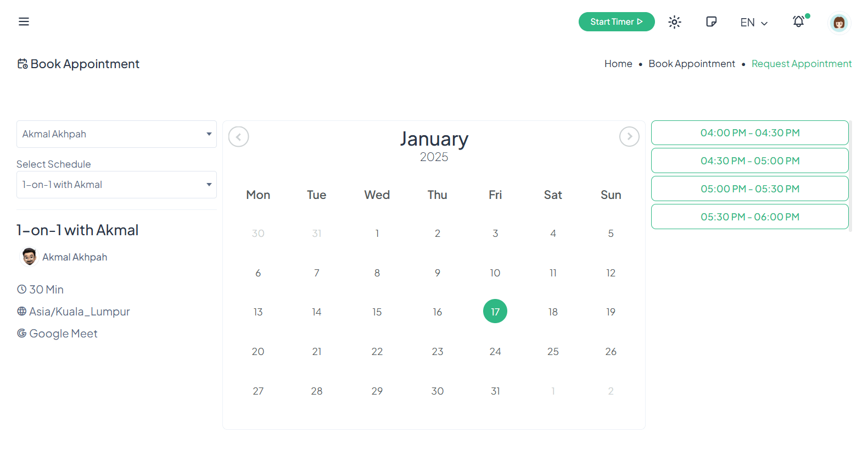Expand the Select Schedule dropdown
This screenshot has width=868, height=449.
tap(116, 185)
